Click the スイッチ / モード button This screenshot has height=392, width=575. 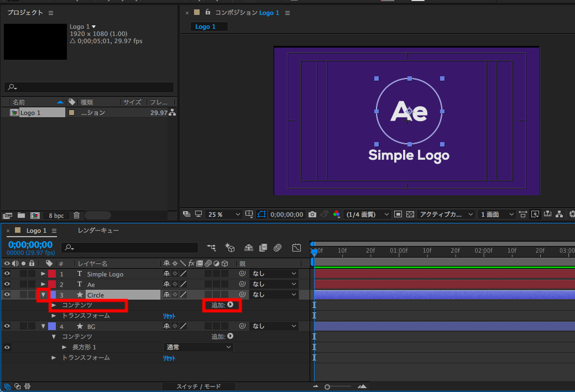198,386
